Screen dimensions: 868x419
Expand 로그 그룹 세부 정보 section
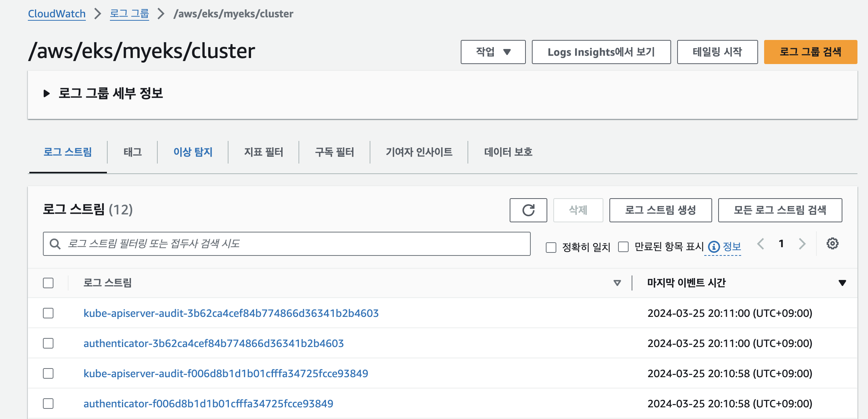pyautogui.click(x=47, y=93)
